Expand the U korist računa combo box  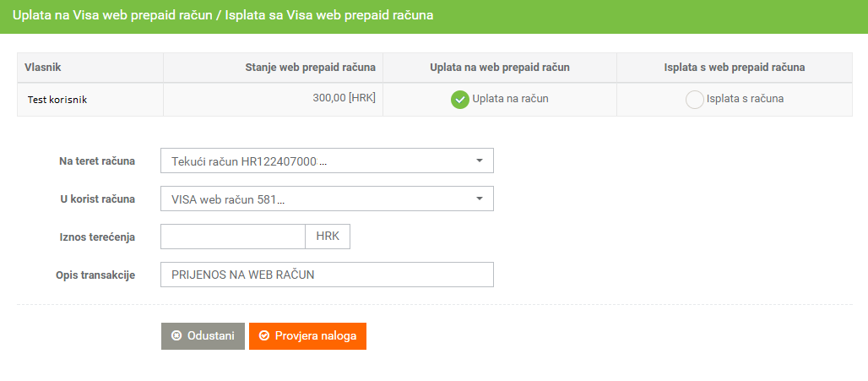pyautogui.click(x=327, y=199)
